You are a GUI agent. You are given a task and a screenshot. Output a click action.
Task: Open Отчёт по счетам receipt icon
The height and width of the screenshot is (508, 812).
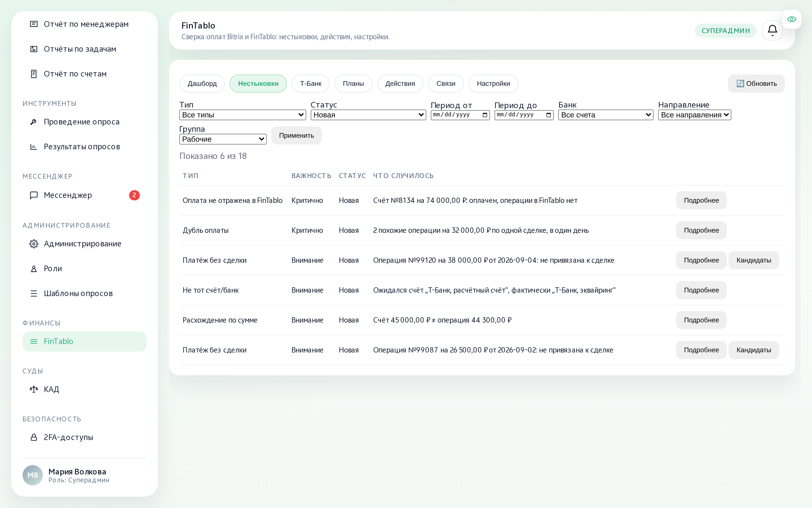pos(34,74)
